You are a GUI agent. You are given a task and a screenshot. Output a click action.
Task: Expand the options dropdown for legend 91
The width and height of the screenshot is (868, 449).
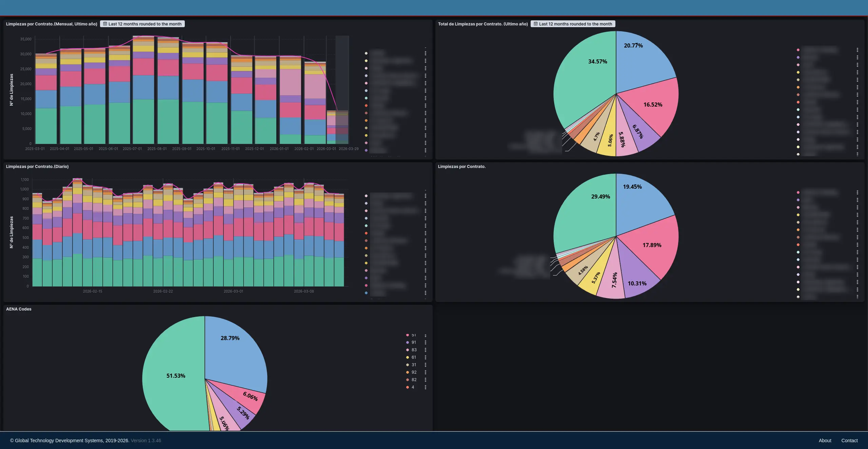[426, 342]
